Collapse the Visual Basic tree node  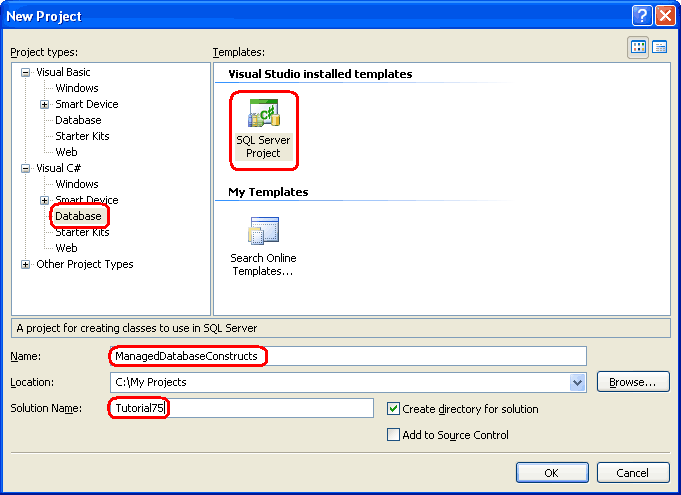pyautogui.click(x=26, y=73)
